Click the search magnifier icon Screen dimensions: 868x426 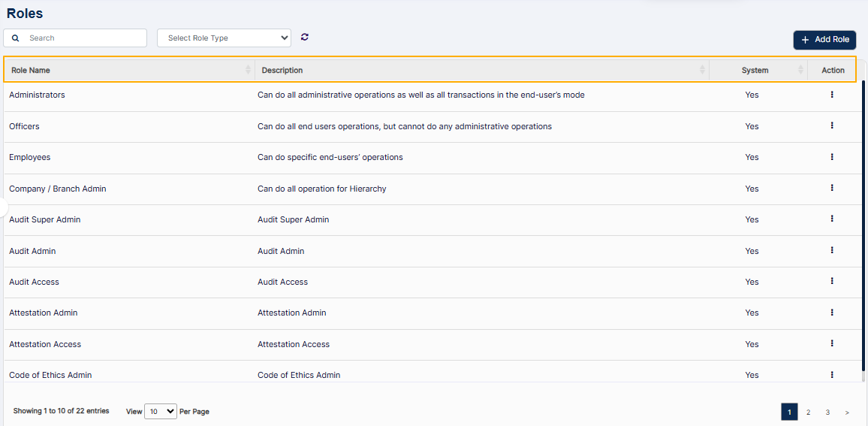tap(16, 38)
